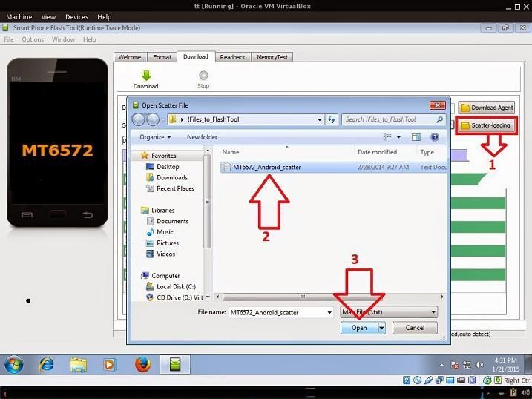532x399 pixels.
Task: Select Downloads under Favorites
Action: pyautogui.click(x=172, y=177)
